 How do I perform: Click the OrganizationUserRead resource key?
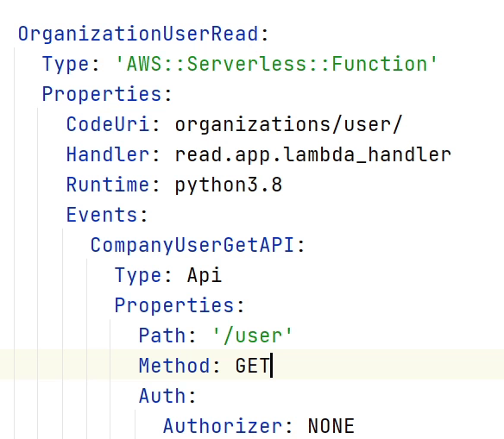pyautogui.click(x=138, y=34)
